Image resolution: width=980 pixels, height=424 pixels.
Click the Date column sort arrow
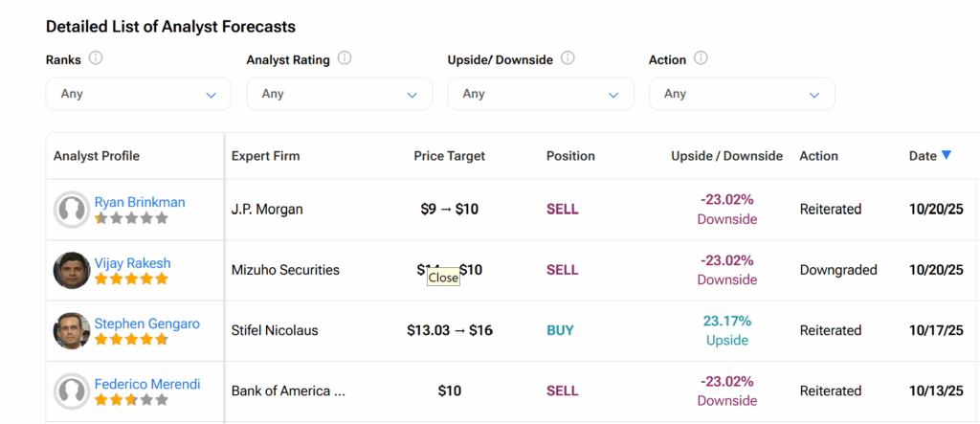click(947, 155)
